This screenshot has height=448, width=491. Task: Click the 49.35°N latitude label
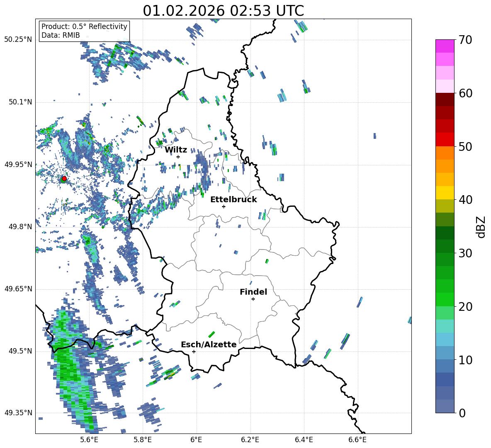[18, 413]
